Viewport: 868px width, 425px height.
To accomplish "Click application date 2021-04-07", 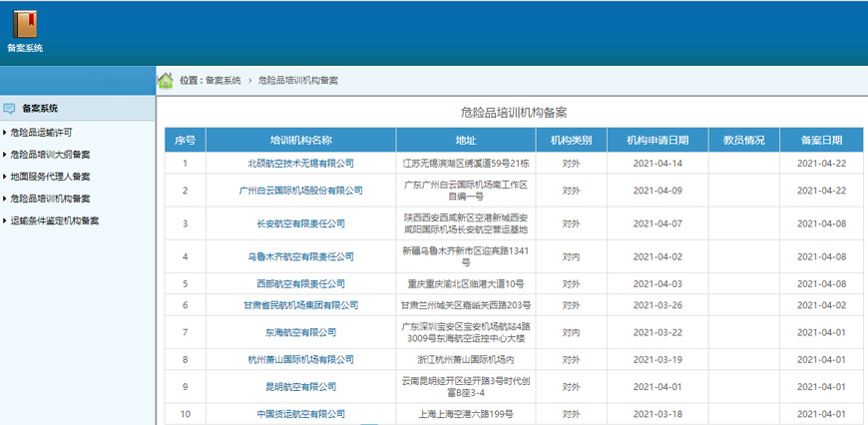I will [657, 223].
